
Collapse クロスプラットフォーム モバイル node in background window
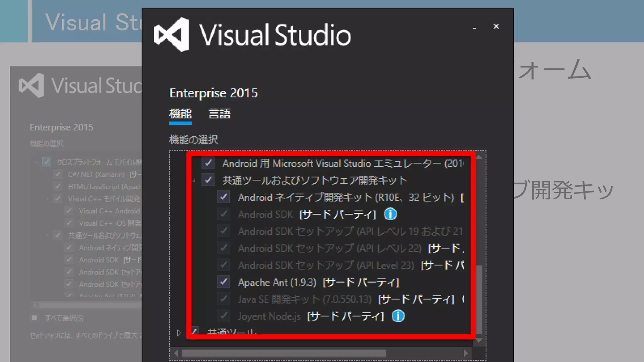coord(36,162)
